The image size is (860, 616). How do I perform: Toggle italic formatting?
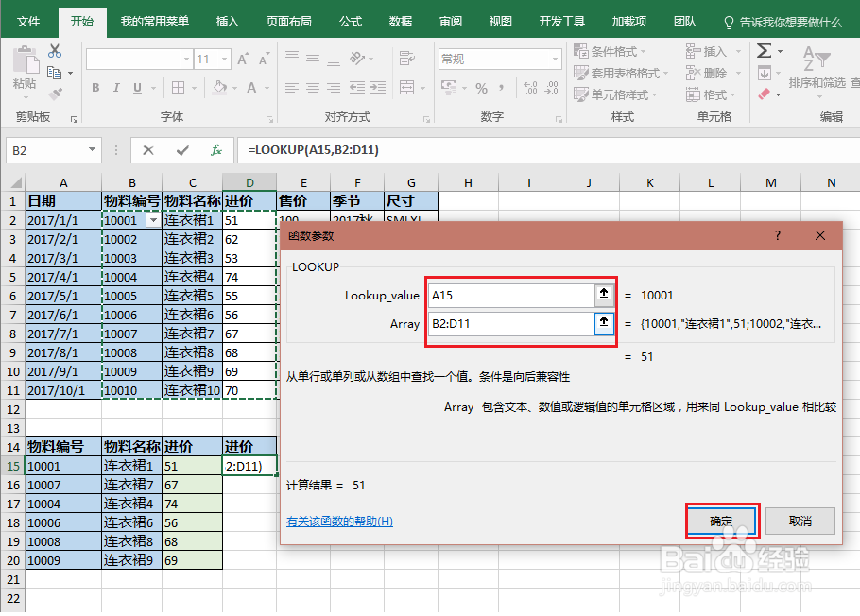tap(114, 87)
